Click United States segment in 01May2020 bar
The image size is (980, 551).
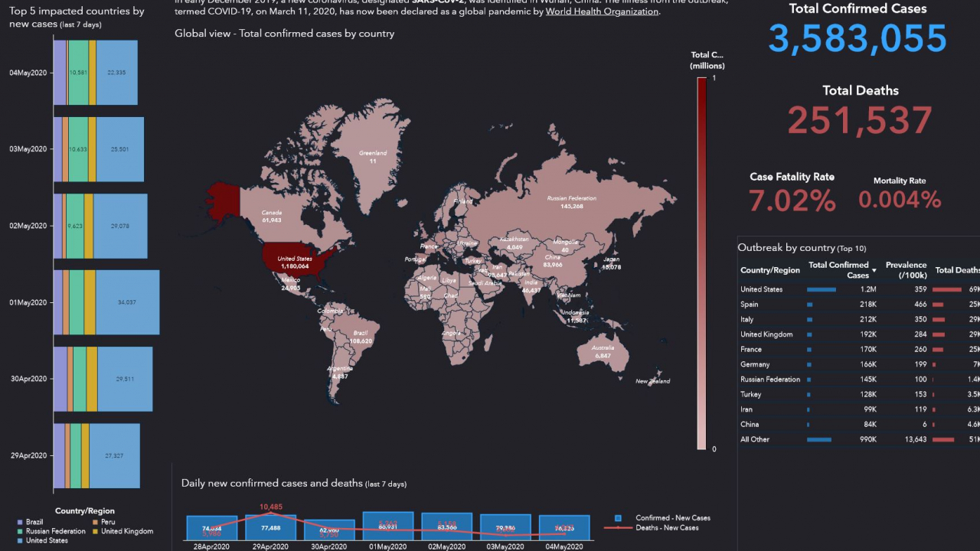[127, 302]
